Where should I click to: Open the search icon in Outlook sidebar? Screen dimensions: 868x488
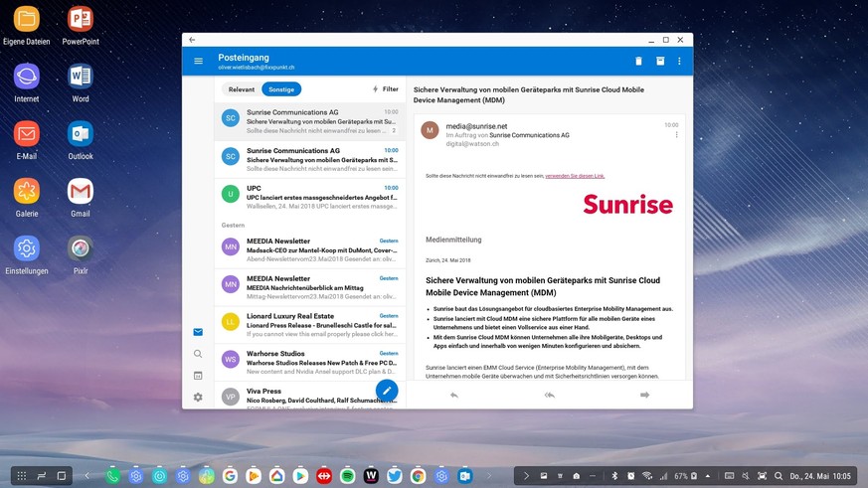pos(198,354)
